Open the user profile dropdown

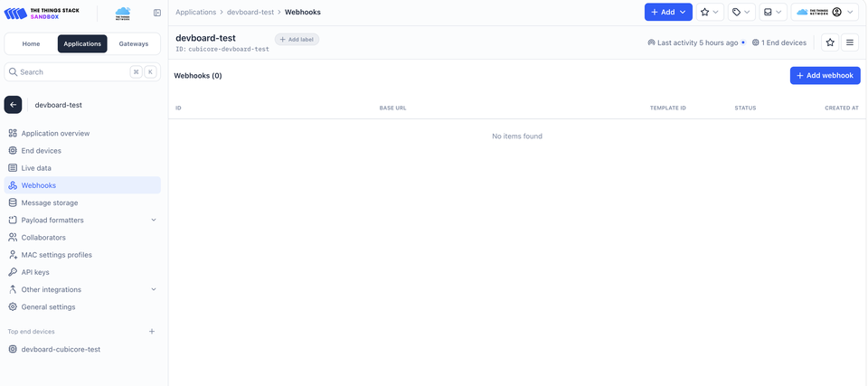[x=825, y=12]
